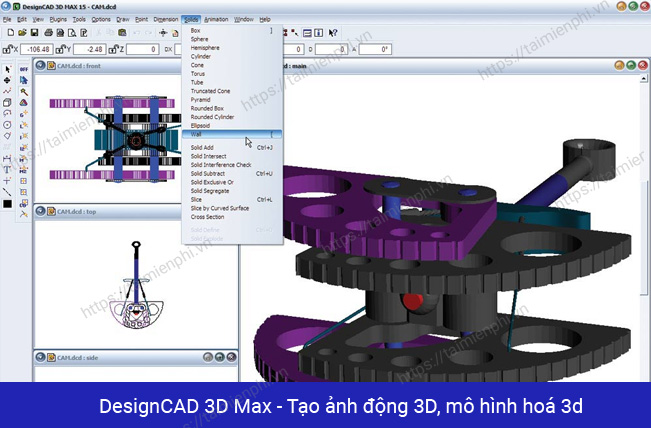Screen dimensions: 651x428
Task: Click the Y coordinate field showing -2.48
Action: point(90,49)
